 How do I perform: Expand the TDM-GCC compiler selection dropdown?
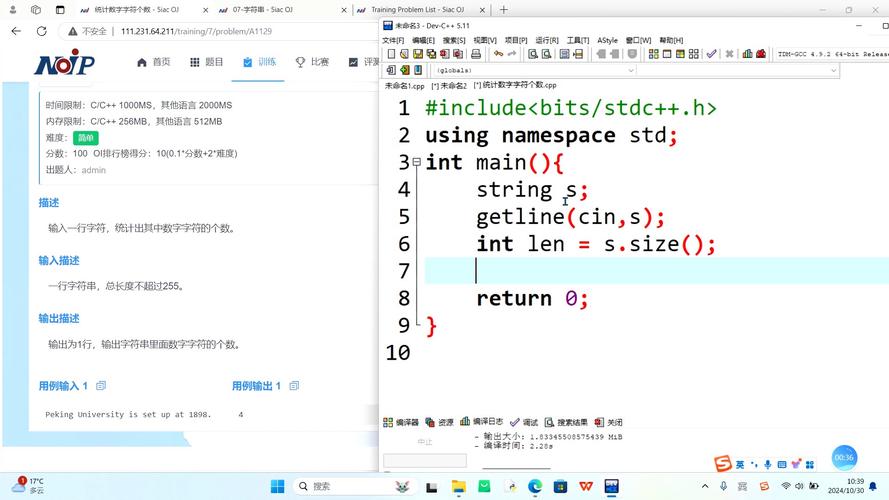point(830,54)
